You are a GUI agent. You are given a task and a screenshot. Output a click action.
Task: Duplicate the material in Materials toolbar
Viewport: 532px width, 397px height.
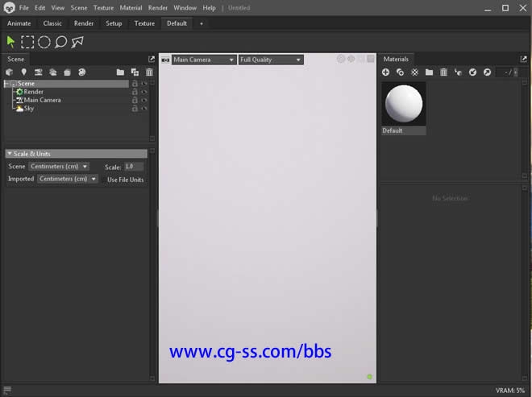(400, 72)
